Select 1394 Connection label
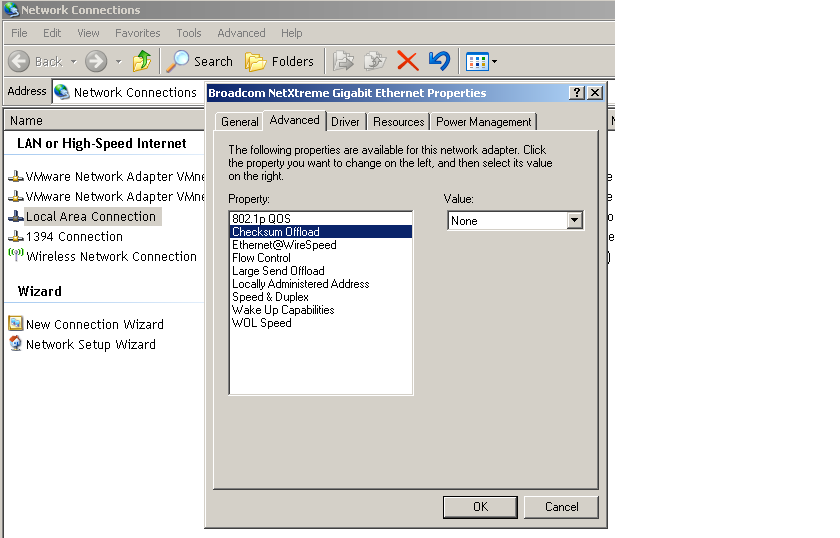 (x=74, y=236)
